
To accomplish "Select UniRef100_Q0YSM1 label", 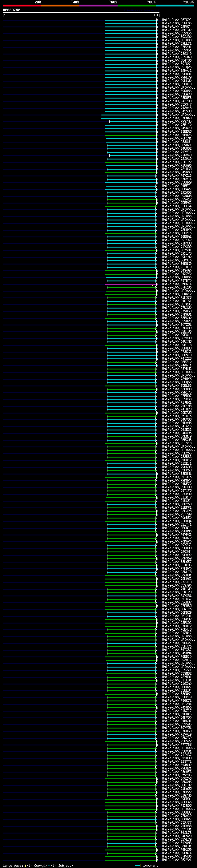I will 177,250.
